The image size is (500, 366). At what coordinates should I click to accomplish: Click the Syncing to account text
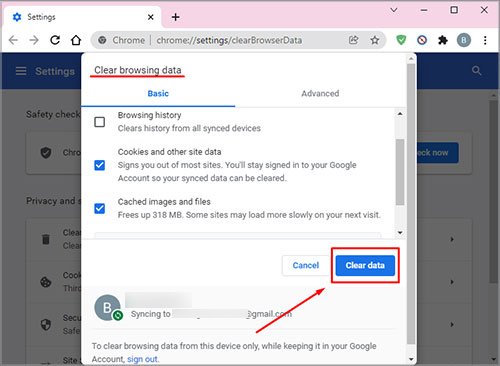(211, 314)
